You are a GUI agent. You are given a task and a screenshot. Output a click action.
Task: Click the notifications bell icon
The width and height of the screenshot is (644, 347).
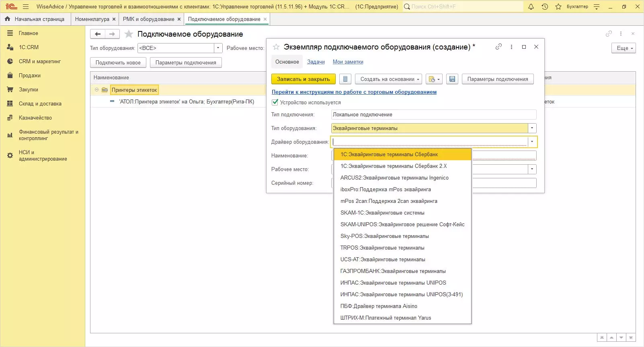click(531, 7)
